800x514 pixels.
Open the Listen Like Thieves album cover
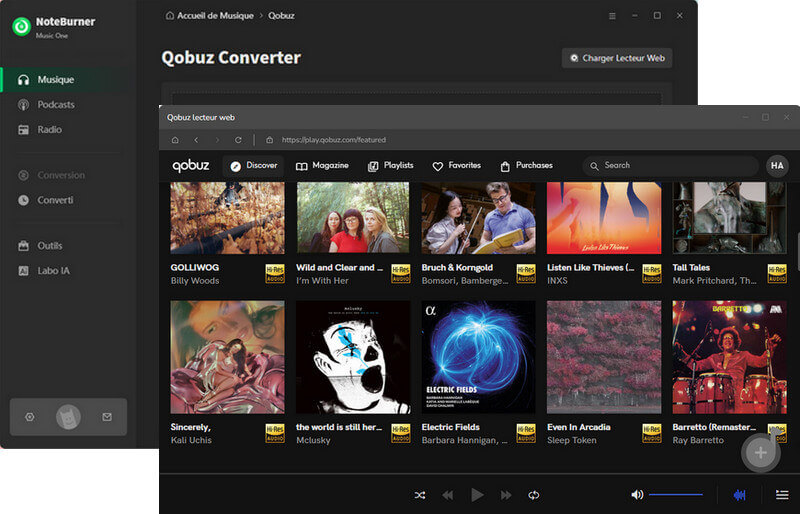(604, 218)
